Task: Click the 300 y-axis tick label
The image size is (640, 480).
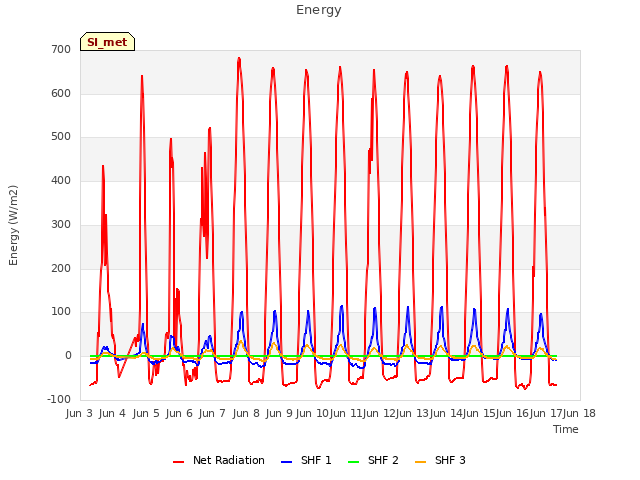Action: 61,224
